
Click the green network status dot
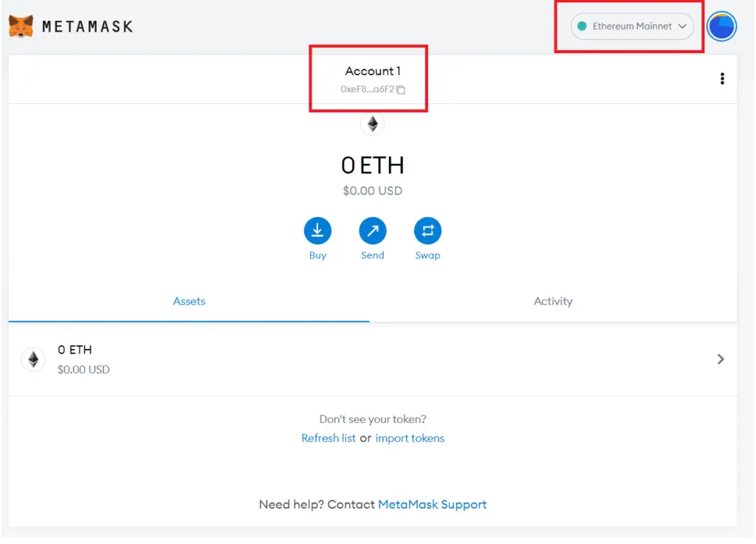point(582,26)
